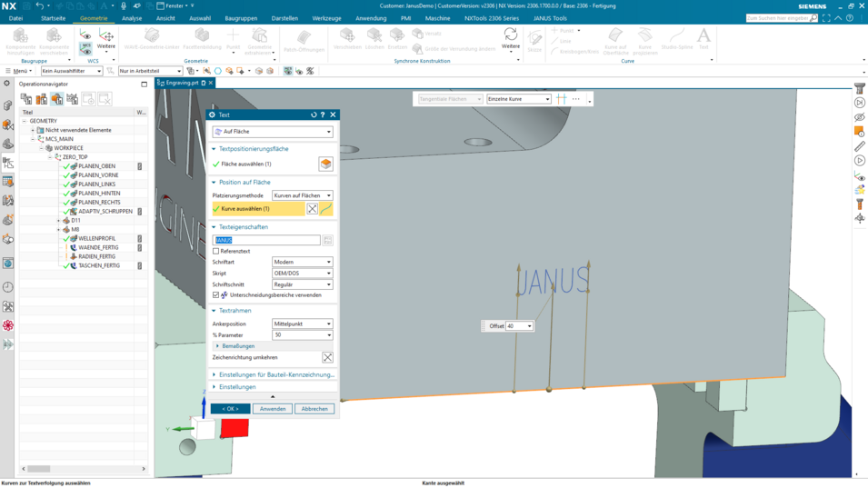
Task: Click Zeichenrichtung umkehren icon button
Action: (x=328, y=357)
